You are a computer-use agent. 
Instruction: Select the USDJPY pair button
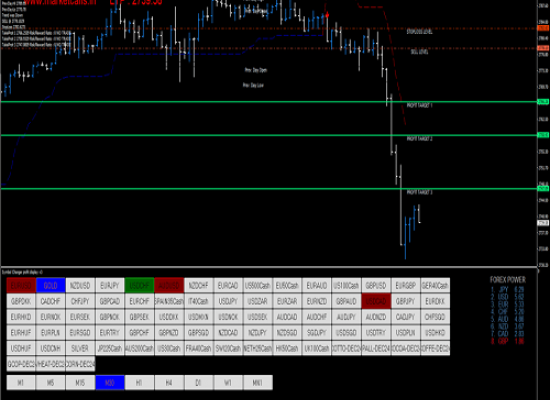coord(228,301)
